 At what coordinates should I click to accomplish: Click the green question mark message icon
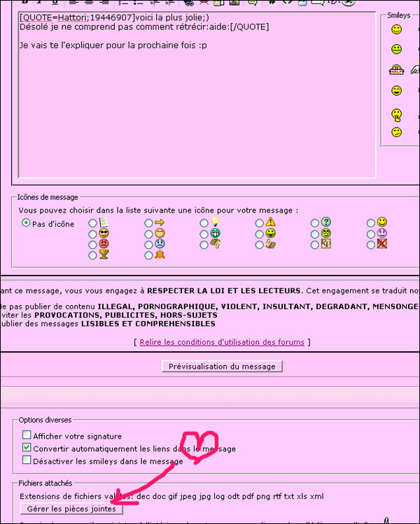click(x=326, y=222)
